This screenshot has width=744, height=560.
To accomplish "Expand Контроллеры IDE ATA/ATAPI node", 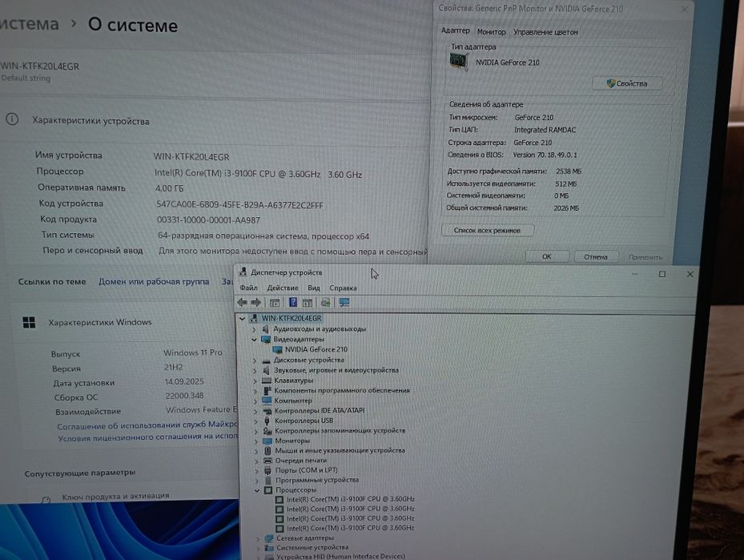I will pos(255,410).
